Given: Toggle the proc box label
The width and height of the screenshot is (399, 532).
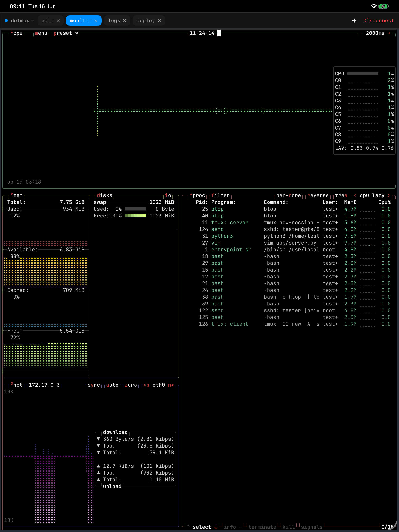Looking at the screenshot, I should (197, 195).
